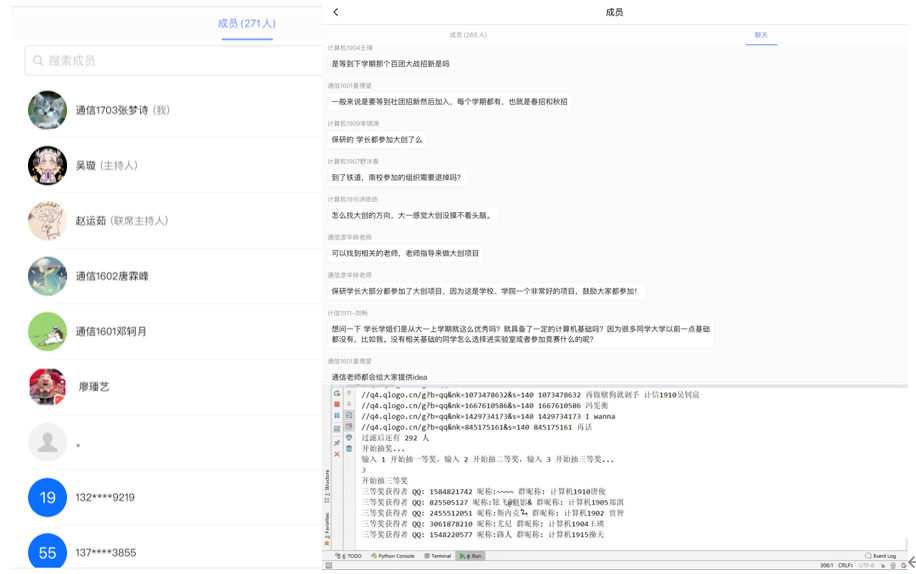Viewport: 916px width, 574px height.
Task: Open the Favorites side tool window
Action: click(x=327, y=524)
